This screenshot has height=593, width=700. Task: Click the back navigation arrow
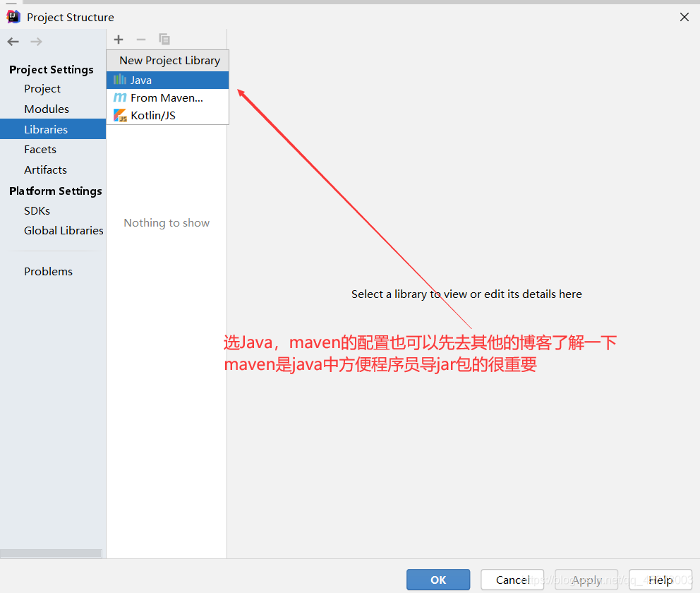point(13,42)
